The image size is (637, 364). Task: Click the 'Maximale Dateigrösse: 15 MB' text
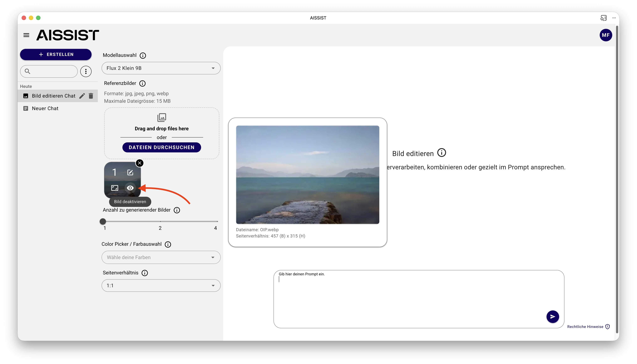[x=137, y=101]
